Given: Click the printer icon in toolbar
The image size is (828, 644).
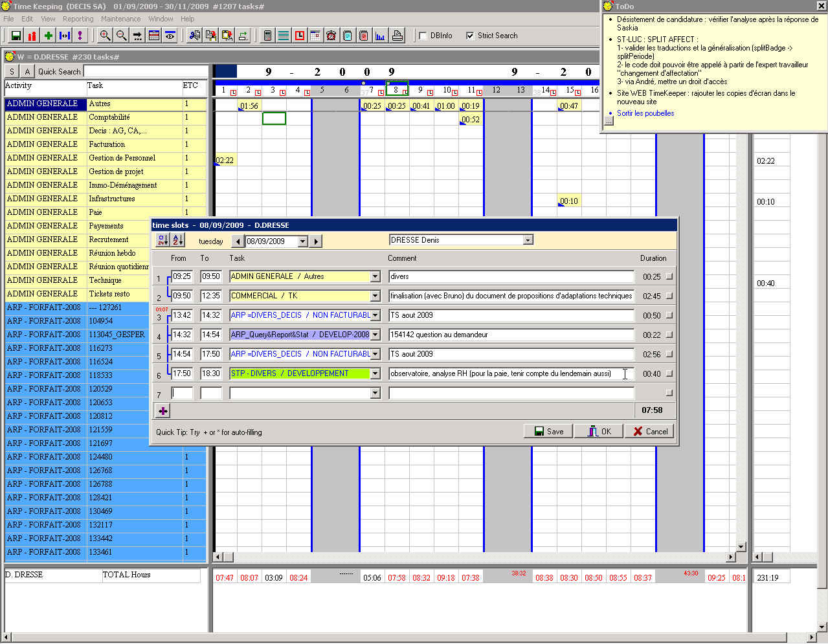Looking at the screenshot, I should coord(397,36).
